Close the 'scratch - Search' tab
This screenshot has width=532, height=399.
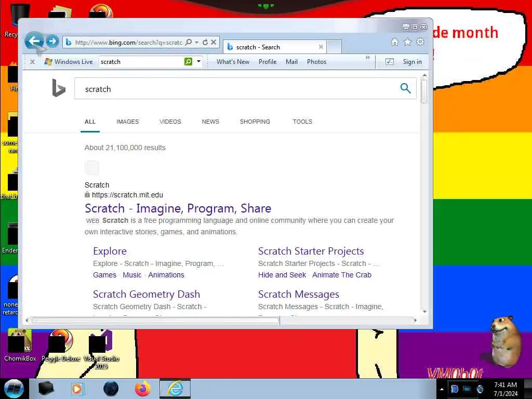(321, 47)
